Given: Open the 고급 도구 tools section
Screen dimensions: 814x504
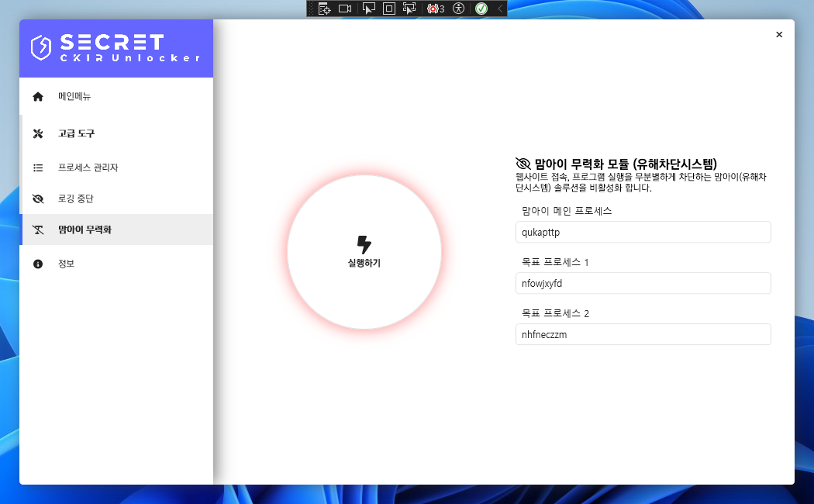Looking at the screenshot, I should pyautogui.click(x=116, y=133).
